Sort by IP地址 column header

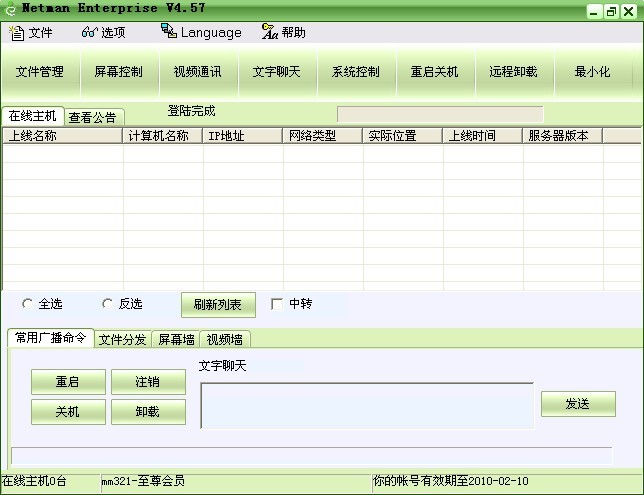[243, 136]
